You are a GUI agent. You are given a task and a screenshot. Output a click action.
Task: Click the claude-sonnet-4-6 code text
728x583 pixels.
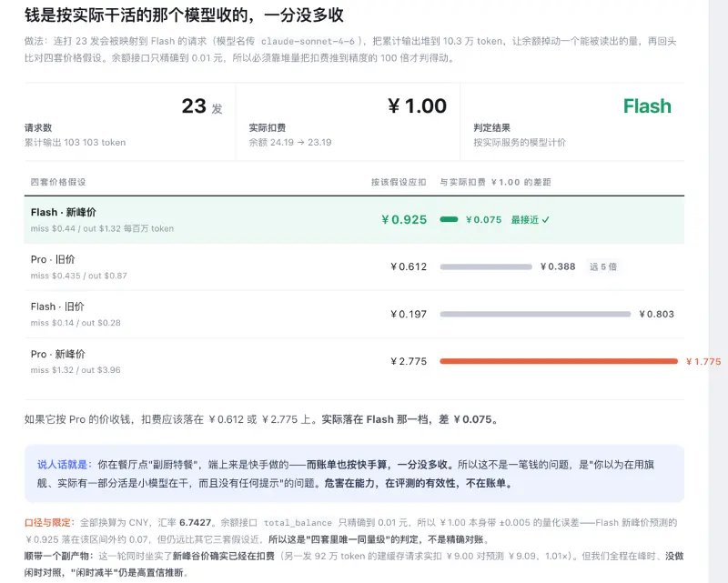pyautogui.click(x=308, y=41)
